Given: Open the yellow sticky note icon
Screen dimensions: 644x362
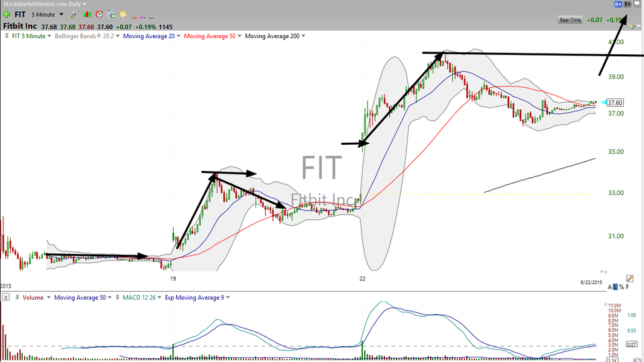Looking at the screenshot, I should [x=123, y=14].
